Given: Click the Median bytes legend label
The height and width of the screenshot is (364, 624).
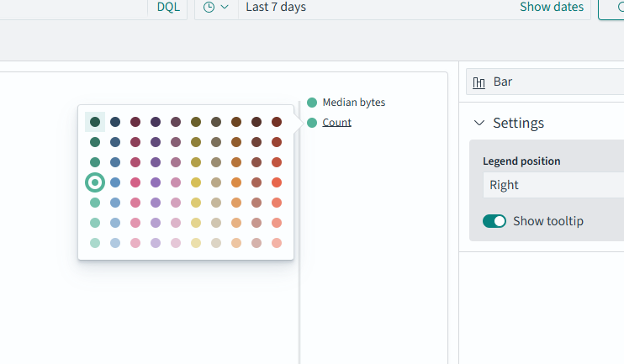Looking at the screenshot, I should (x=354, y=103).
